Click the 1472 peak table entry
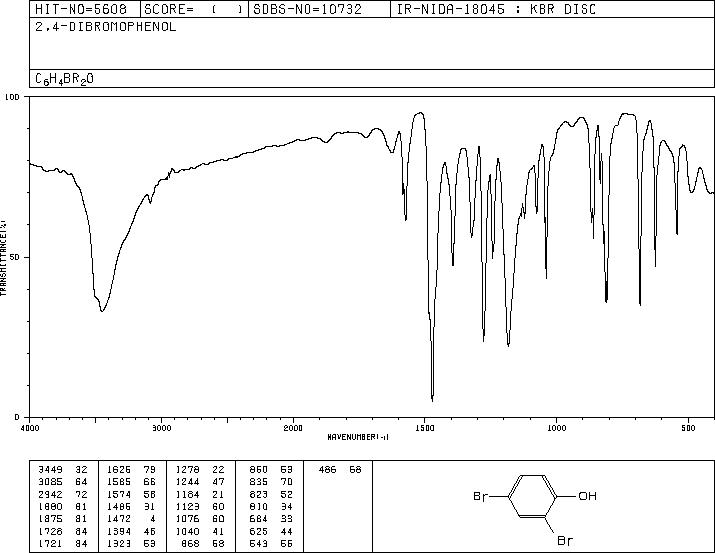 coord(131,519)
